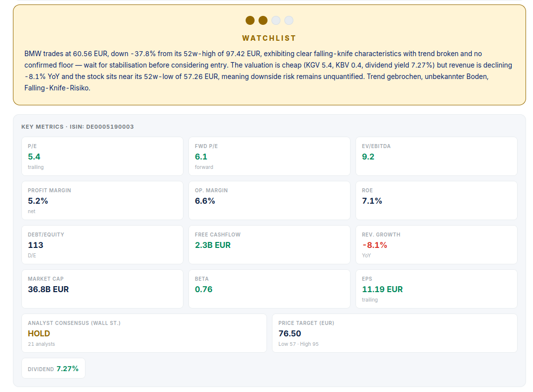Select the Profit Margin 5.2% card
Viewport: 533px width, 392px height.
pyautogui.click(x=102, y=200)
